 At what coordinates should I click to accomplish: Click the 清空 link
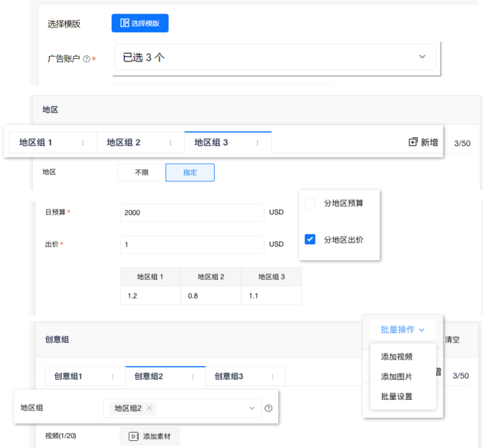(451, 339)
